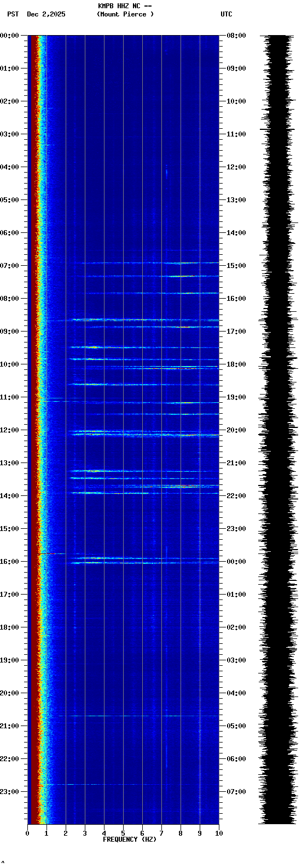This screenshot has width=302, height=868.
Task: Click the frequency axis '5' tick label
Action: (x=123, y=833)
